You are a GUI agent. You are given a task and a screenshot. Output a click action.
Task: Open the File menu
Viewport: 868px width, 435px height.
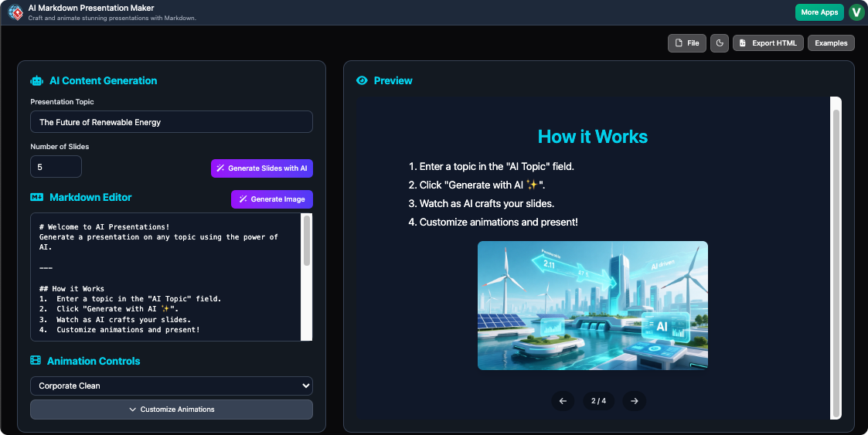point(687,43)
